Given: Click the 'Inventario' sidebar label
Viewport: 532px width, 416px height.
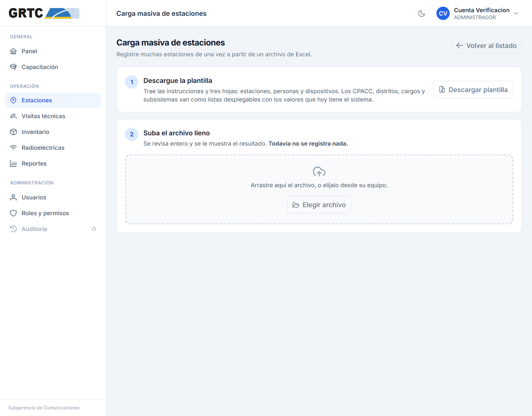Looking at the screenshot, I should pos(35,132).
